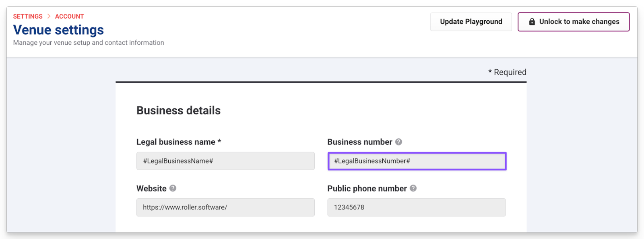
Task: Click the value #LegalBusinessName# text
Action: click(178, 161)
